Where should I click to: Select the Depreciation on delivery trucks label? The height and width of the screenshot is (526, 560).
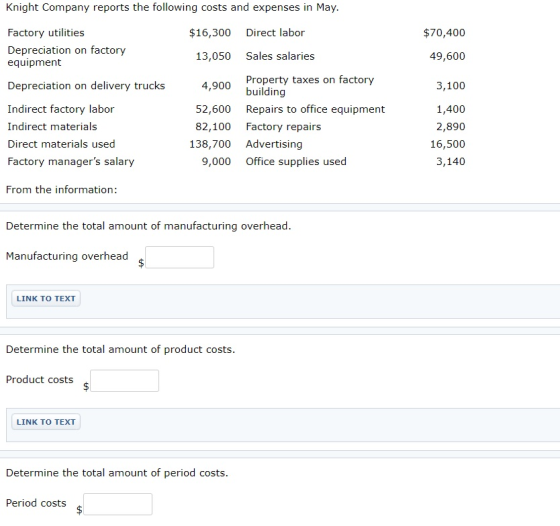tap(86, 86)
